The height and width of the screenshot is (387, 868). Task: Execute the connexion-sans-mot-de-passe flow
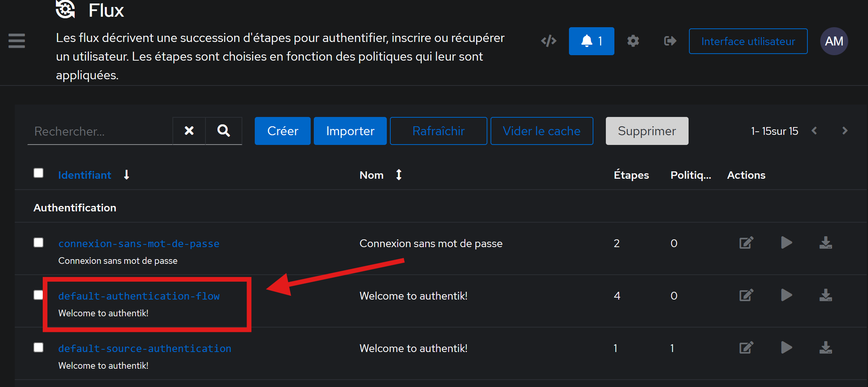point(786,243)
